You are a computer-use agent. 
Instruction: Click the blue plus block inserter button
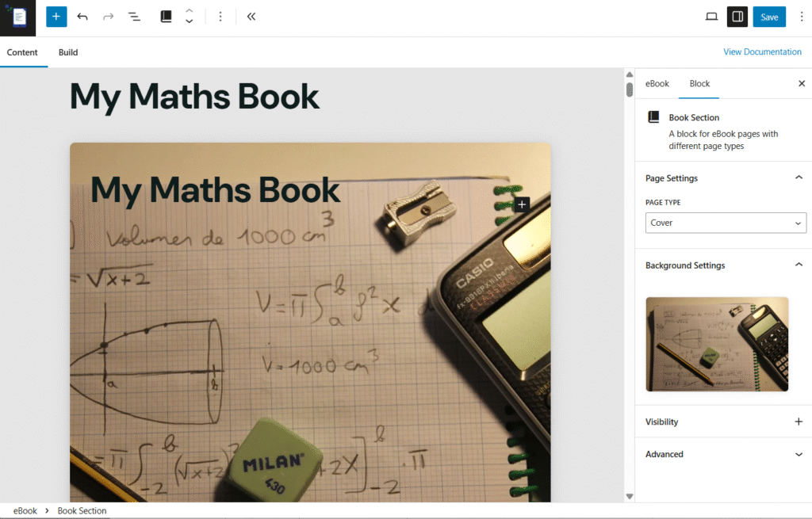pos(56,17)
